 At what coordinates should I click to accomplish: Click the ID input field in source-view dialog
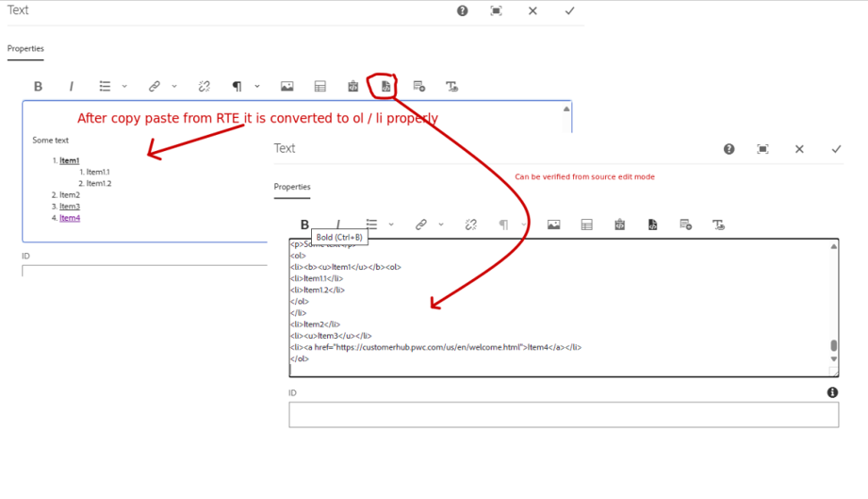(564, 415)
